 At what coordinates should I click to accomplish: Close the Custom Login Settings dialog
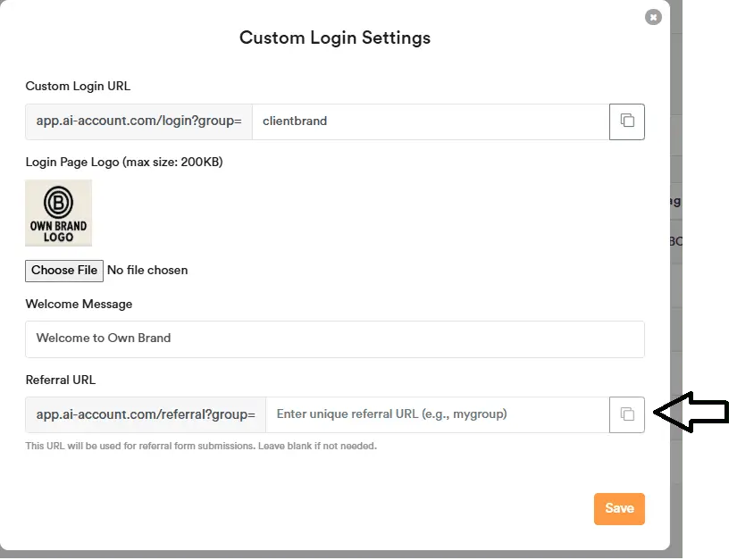[653, 16]
